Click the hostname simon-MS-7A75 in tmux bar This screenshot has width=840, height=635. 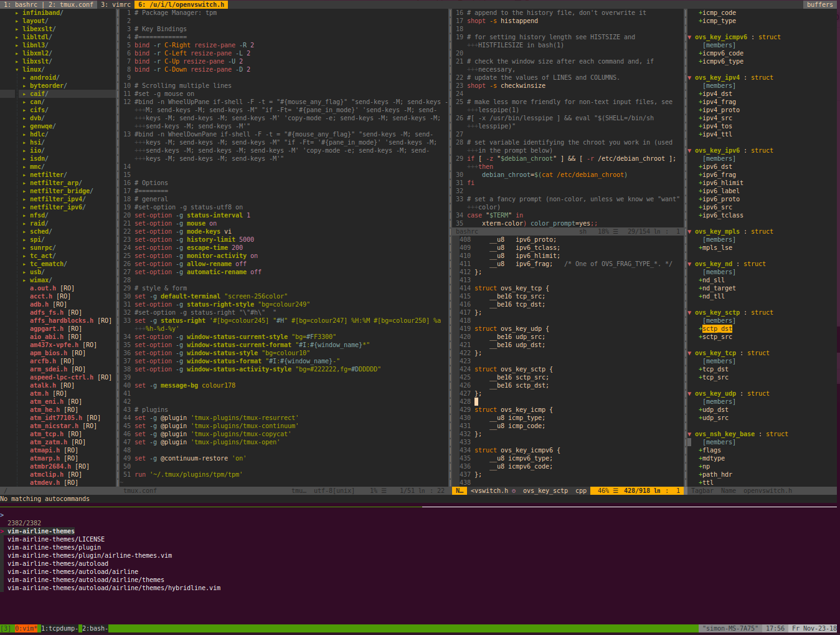(x=730, y=628)
